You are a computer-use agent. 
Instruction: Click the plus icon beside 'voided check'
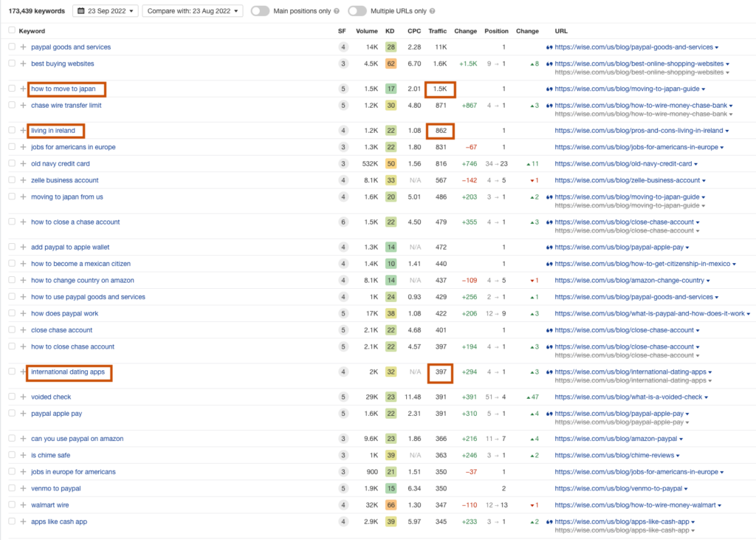pyautogui.click(x=23, y=397)
